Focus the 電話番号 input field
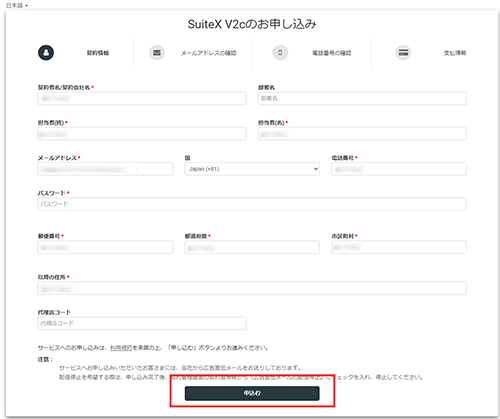Image resolution: width=500 pixels, height=419 pixels. [399, 169]
